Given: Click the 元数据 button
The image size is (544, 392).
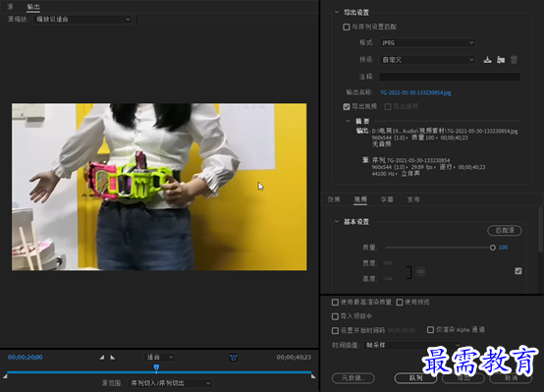Looking at the screenshot, I should click(353, 378).
